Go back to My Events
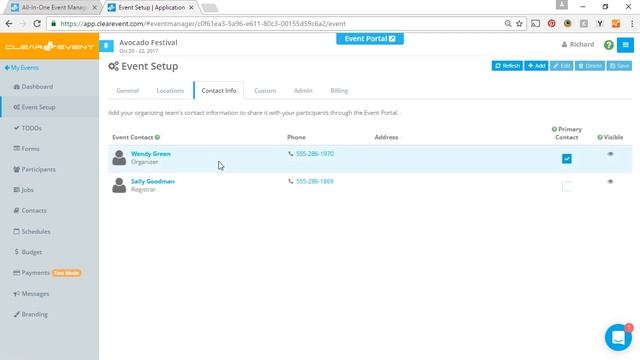The width and height of the screenshot is (640, 360). (x=22, y=68)
